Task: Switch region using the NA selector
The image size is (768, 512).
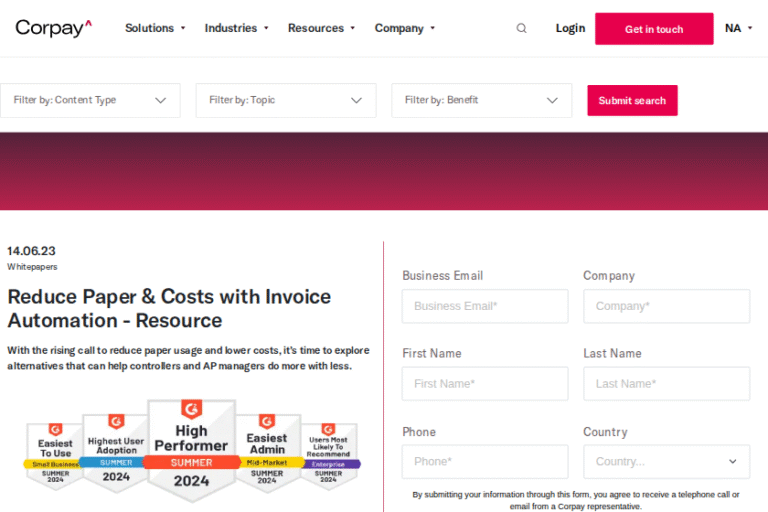Action: 739,28
